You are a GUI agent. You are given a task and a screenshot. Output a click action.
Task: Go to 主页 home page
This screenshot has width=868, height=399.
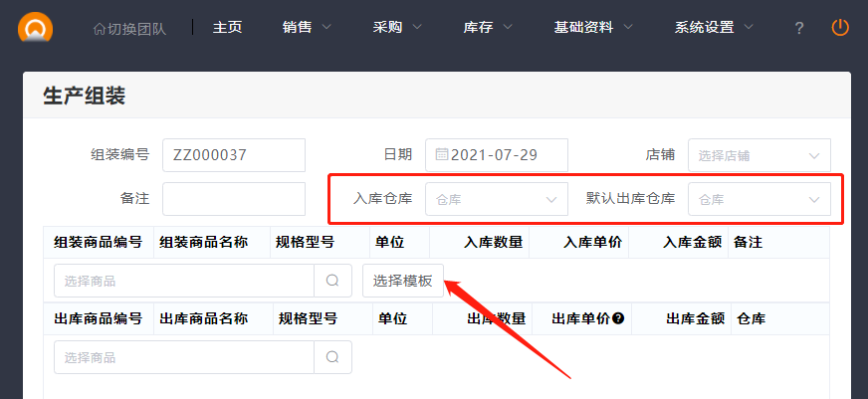click(x=227, y=28)
